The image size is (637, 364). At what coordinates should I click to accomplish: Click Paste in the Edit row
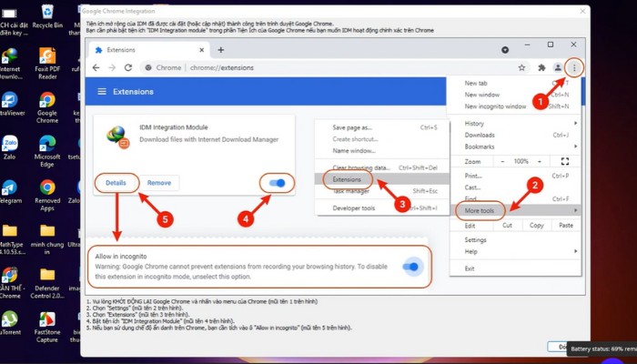pos(566,225)
